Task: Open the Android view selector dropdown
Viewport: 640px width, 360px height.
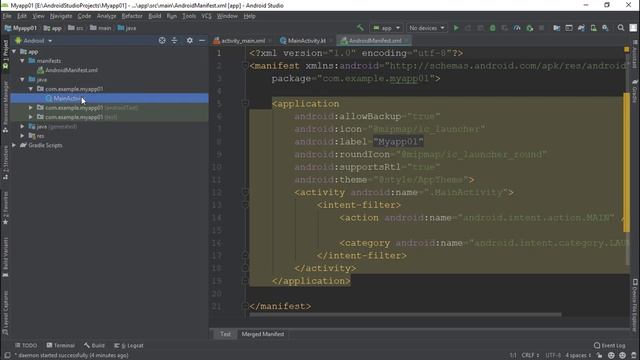Action: 33,40
